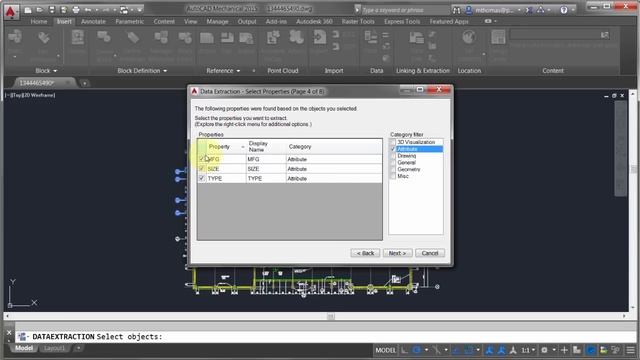Click the Autodesk Exchange X icon

coord(529,10)
